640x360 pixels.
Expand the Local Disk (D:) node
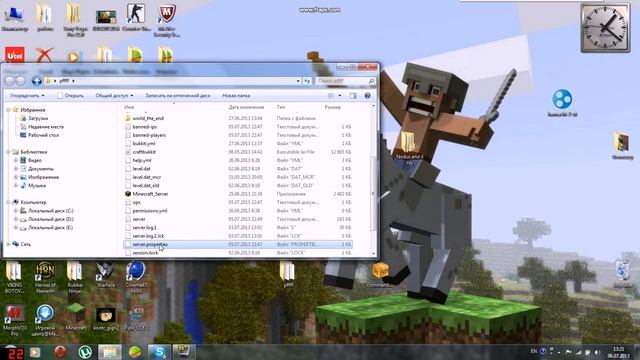pos(16,219)
